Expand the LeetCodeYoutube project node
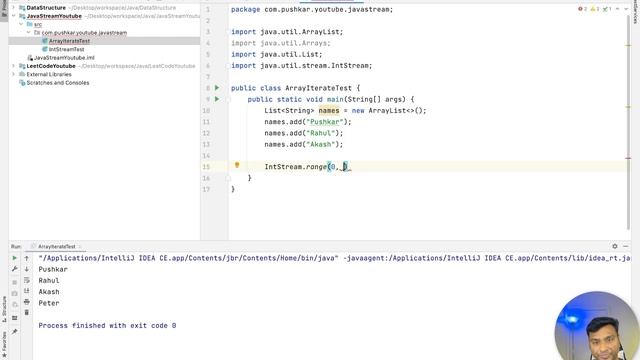640x360 pixels. coord(13,66)
